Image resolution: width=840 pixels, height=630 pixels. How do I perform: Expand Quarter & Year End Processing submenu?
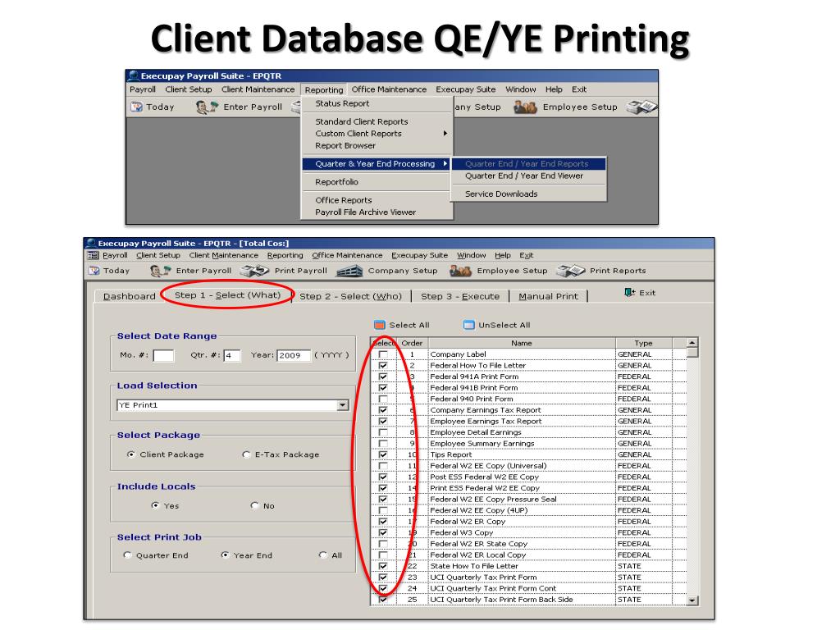pos(376,164)
